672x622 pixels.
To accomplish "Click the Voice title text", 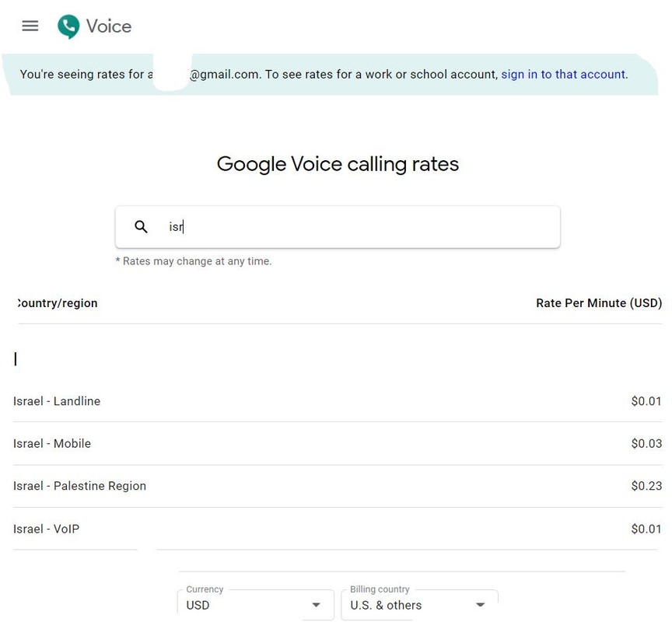I will pos(109,26).
